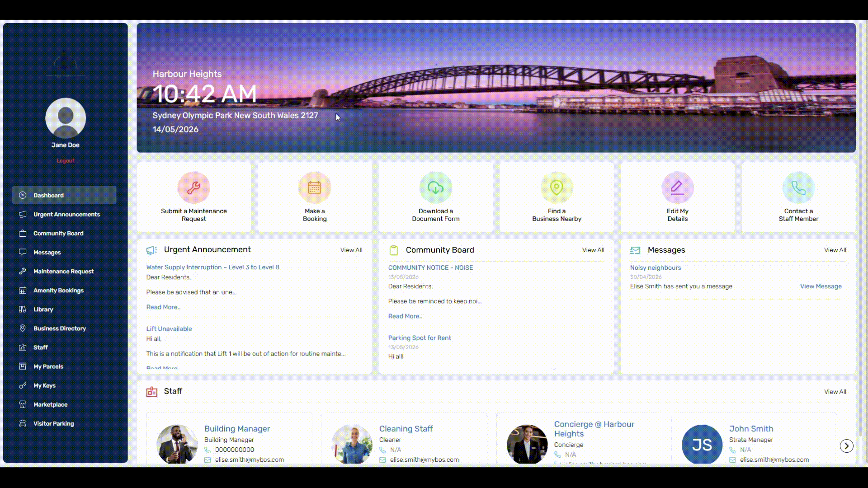This screenshot has width=868, height=488.
Task: Click COMMUNITY NOTICE - NOISE title
Action: click(x=430, y=267)
